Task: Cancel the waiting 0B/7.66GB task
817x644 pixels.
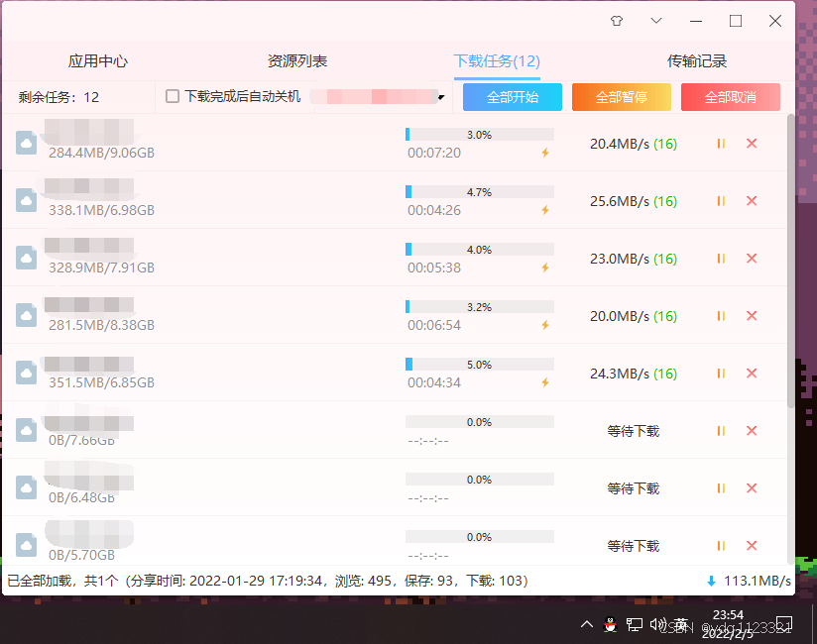Action: (x=752, y=431)
